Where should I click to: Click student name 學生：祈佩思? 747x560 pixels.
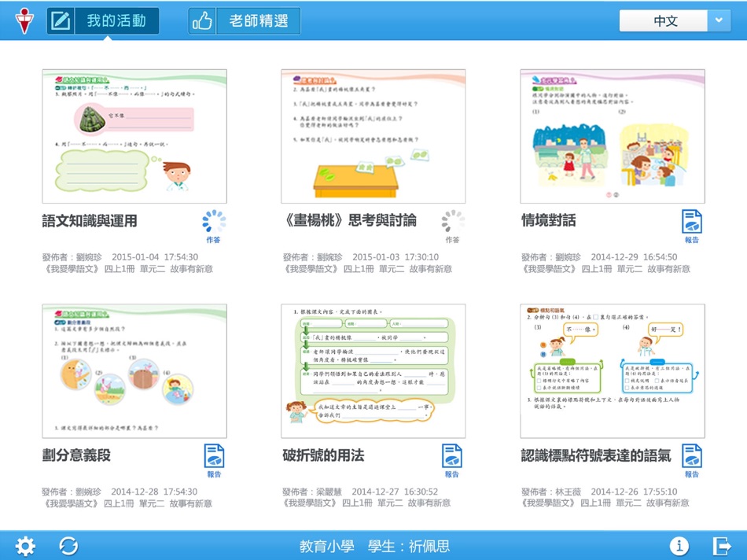(x=409, y=546)
